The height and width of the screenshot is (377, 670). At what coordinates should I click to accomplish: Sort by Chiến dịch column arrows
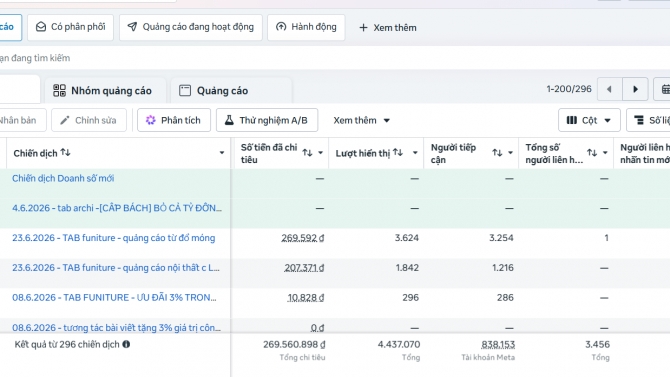[65, 153]
